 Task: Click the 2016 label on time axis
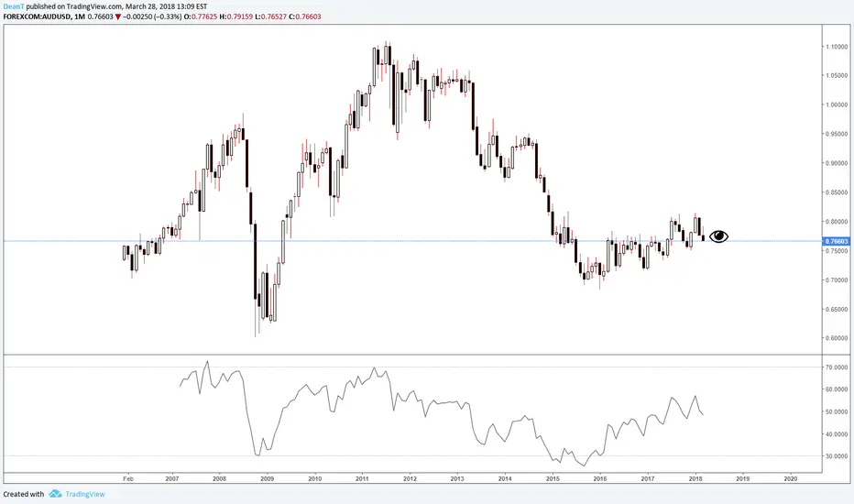click(599, 479)
